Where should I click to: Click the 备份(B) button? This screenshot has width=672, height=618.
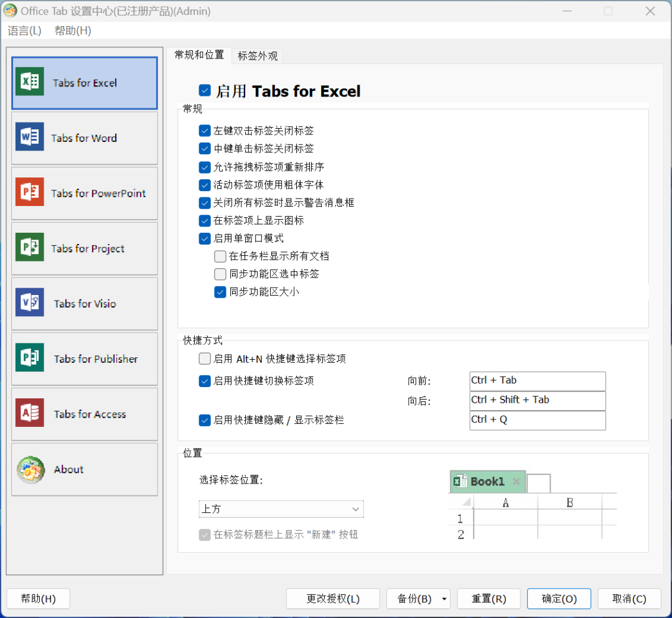click(x=414, y=599)
